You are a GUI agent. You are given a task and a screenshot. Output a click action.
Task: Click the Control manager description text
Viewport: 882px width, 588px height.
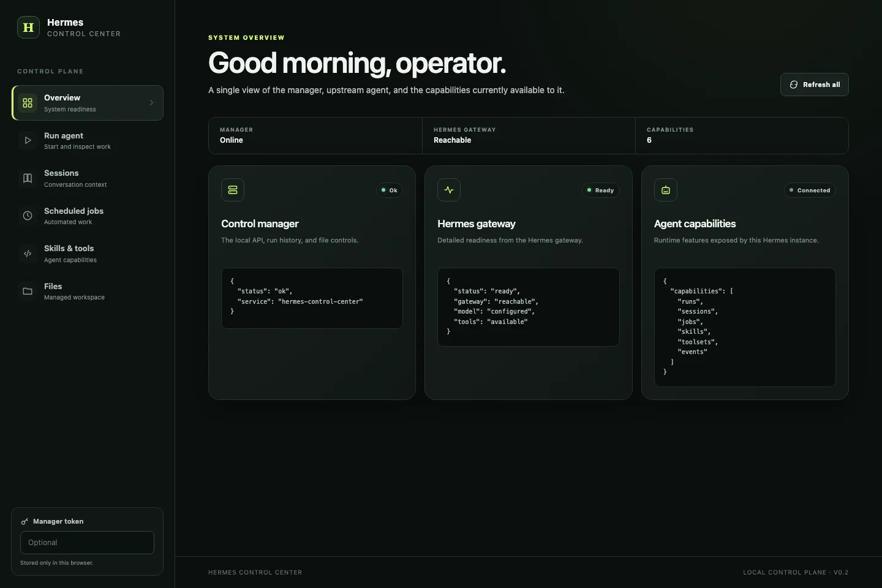pos(290,240)
